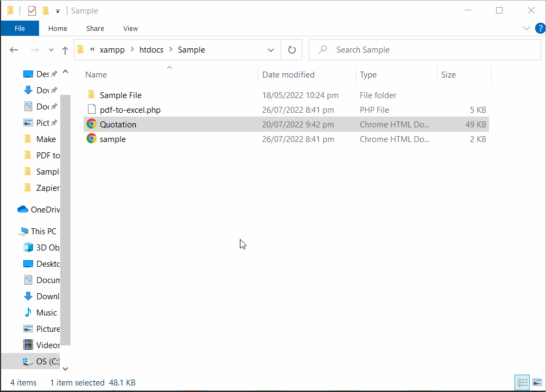Open Documents under This PC

click(41, 280)
